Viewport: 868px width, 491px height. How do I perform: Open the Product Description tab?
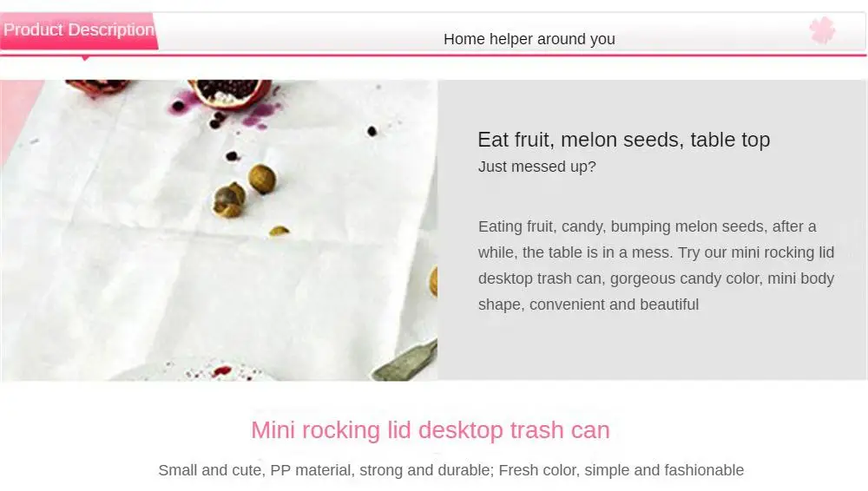pos(79,29)
